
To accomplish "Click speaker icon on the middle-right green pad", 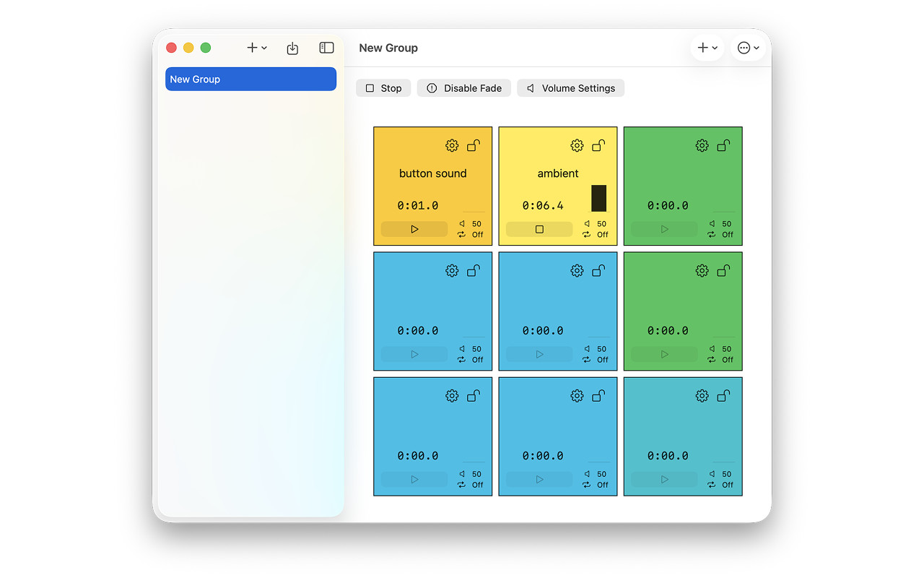I will (x=712, y=349).
